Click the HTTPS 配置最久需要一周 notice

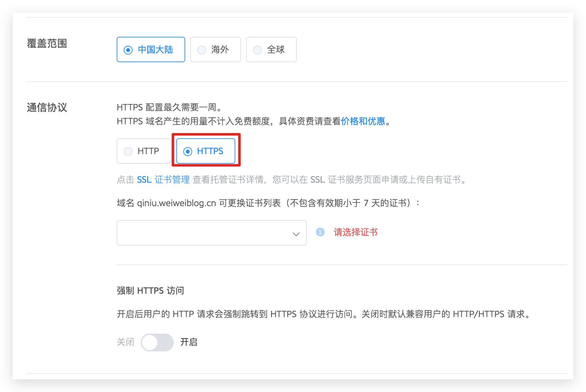tap(169, 108)
